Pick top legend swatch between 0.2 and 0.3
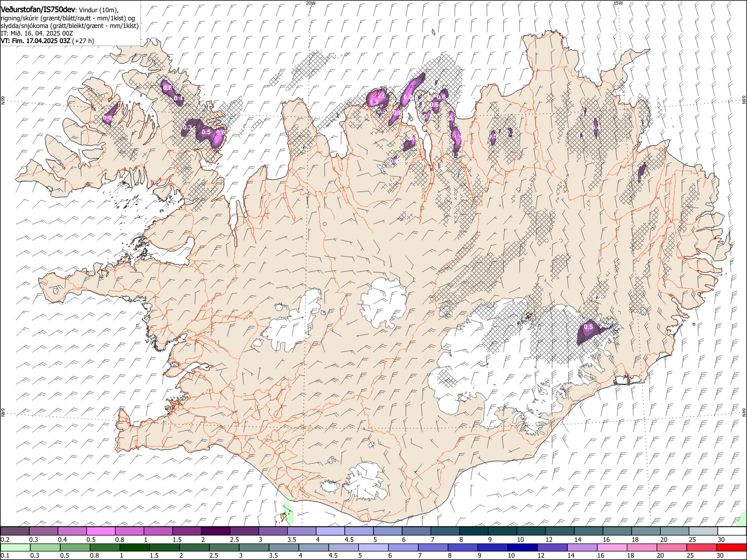Viewport: 747px width, 560px height. (15, 531)
